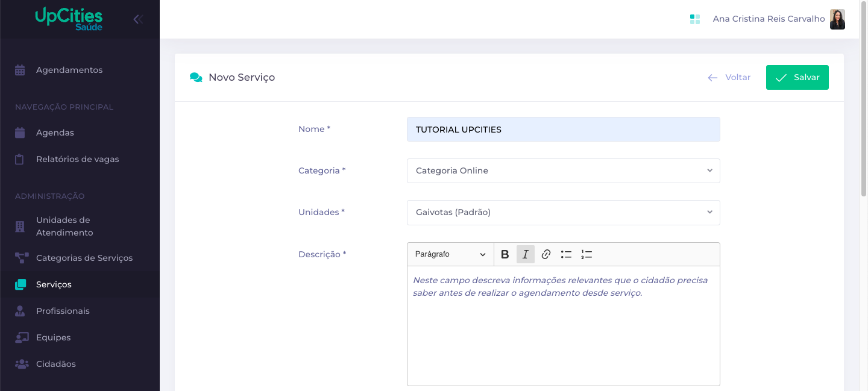Click the Unidades de Atendimento building icon
The width and height of the screenshot is (868, 391).
pos(20,227)
